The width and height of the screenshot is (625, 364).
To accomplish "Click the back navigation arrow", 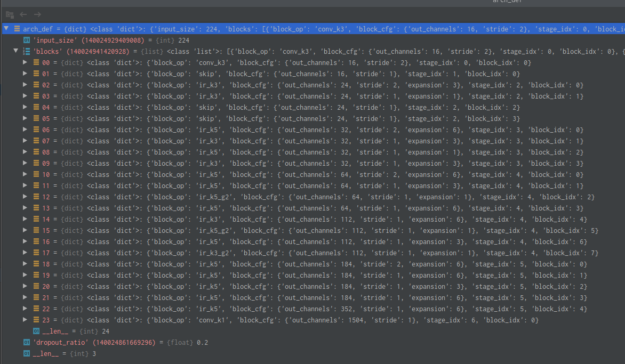I will (23, 14).
